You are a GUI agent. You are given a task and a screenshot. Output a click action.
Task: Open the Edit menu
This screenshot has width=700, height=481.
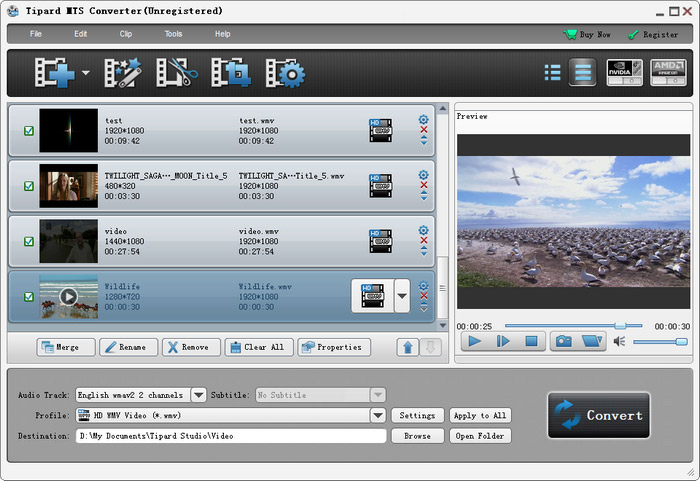tap(80, 34)
